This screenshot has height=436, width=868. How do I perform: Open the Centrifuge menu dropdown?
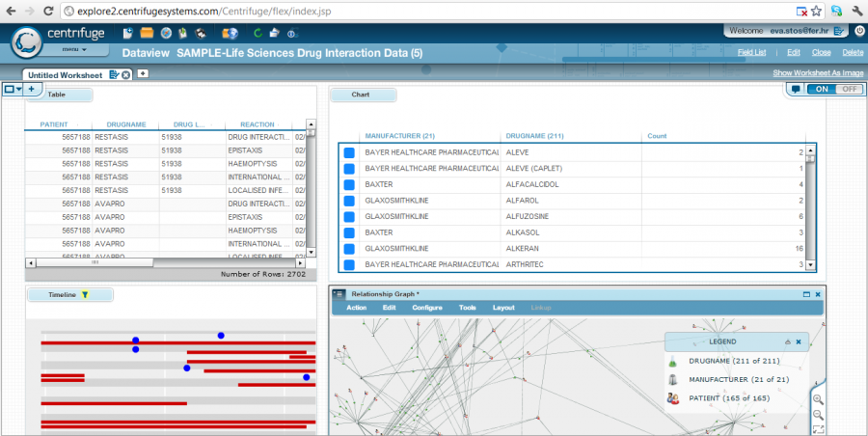[73, 48]
